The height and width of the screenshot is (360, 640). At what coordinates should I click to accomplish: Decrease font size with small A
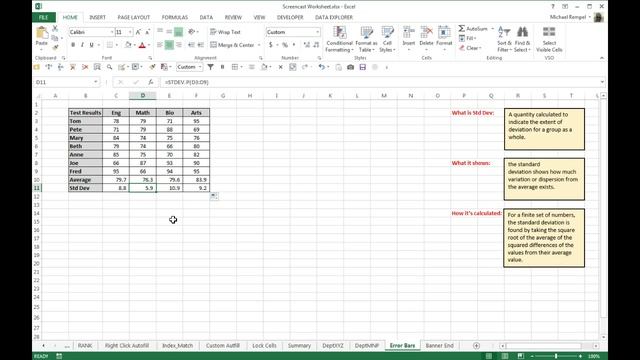[147, 32]
